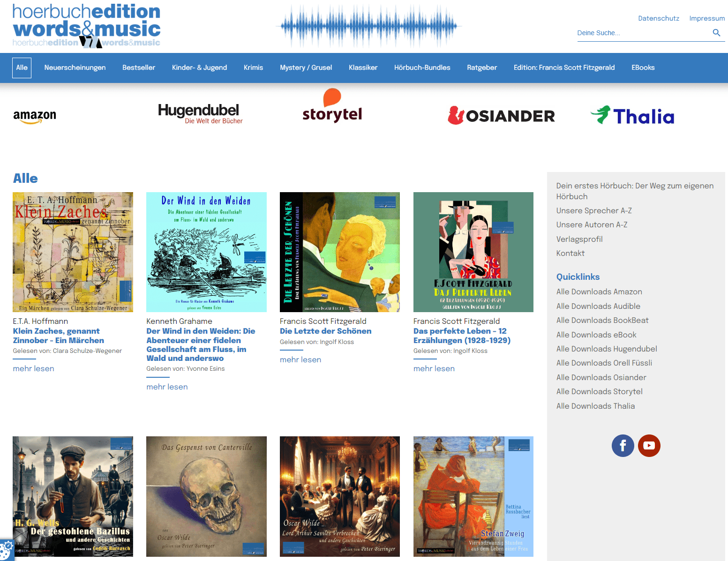
Task: Open Hörbuch-Bundles category
Action: point(422,67)
